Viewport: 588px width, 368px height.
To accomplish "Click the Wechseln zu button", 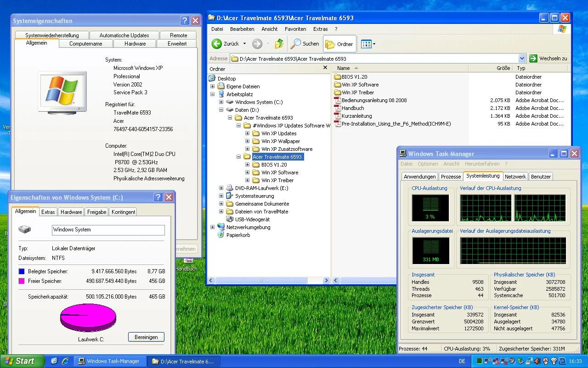I will point(548,58).
